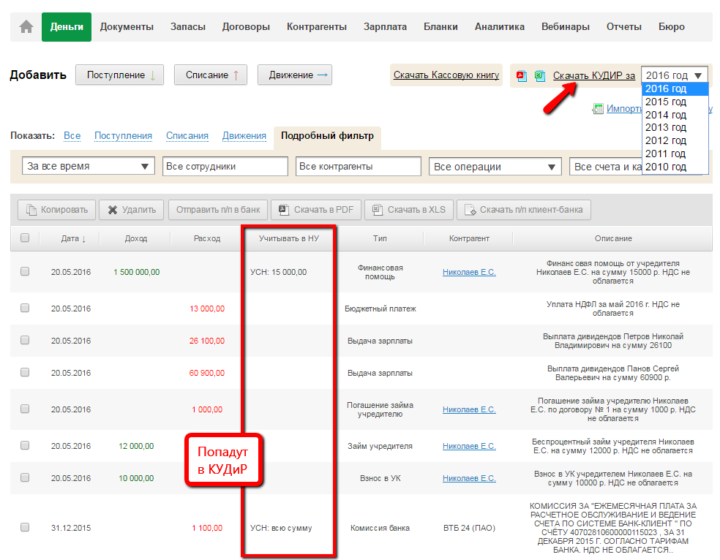Export table with Скачать в XLS

coord(409,210)
